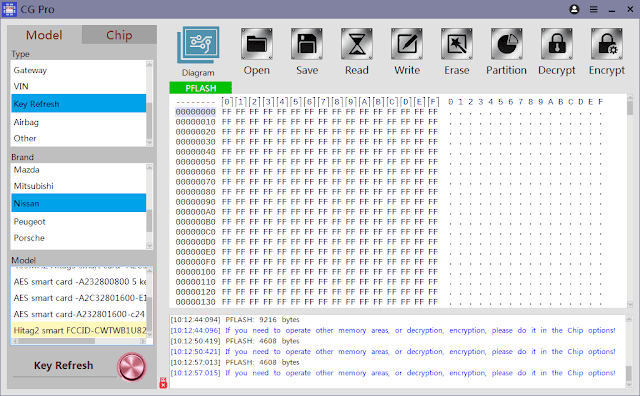Click the Key Refresh label button
640x396 pixels.
coord(63,365)
